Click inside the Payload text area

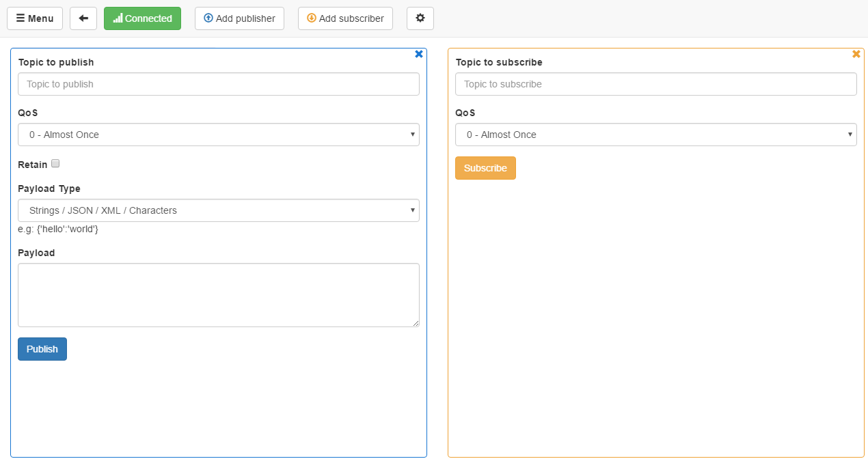click(x=218, y=295)
